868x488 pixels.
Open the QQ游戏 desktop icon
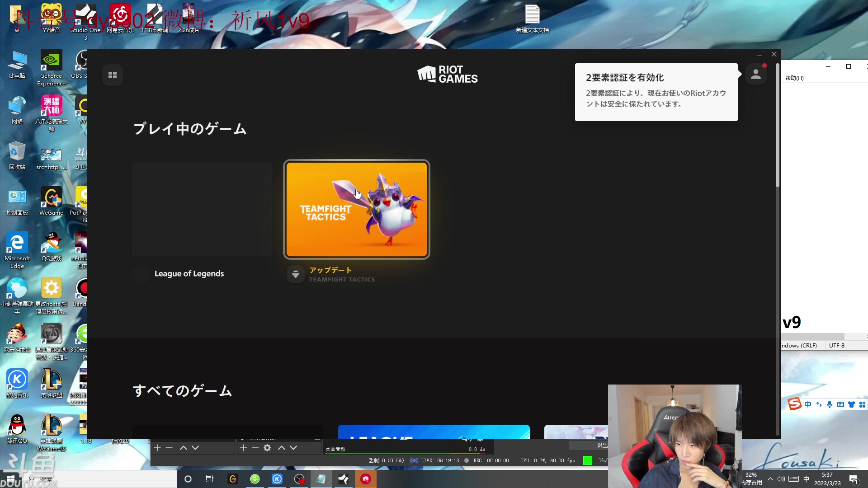pyautogui.click(x=52, y=247)
